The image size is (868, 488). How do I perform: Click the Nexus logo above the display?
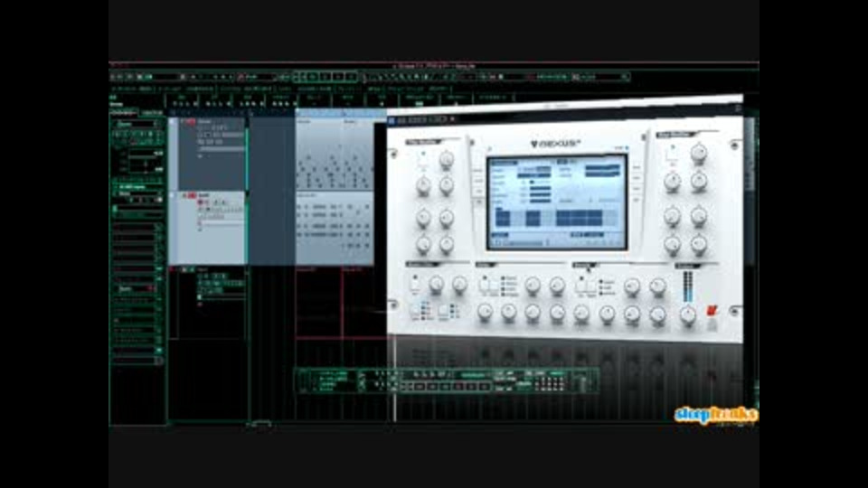tap(555, 144)
